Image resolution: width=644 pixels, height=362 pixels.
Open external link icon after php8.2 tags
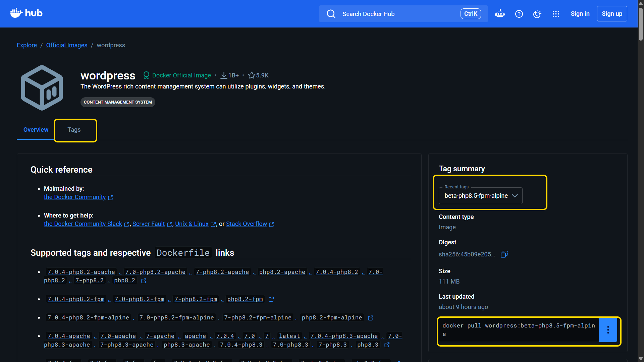[x=144, y=281]
